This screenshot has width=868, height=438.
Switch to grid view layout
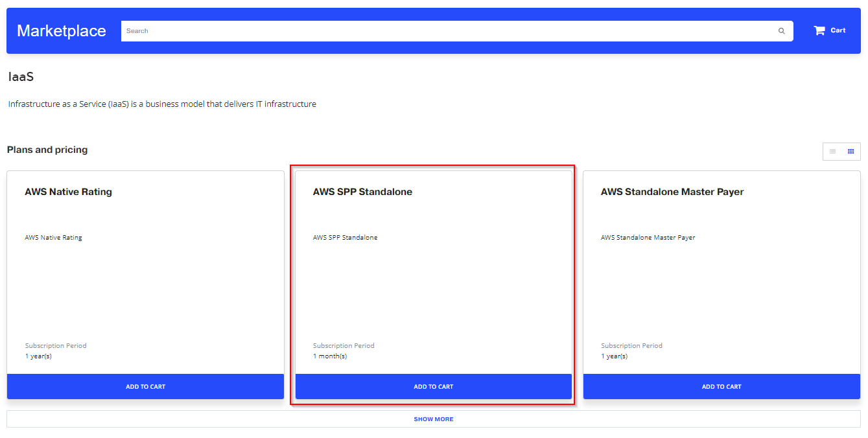(851, 151)
